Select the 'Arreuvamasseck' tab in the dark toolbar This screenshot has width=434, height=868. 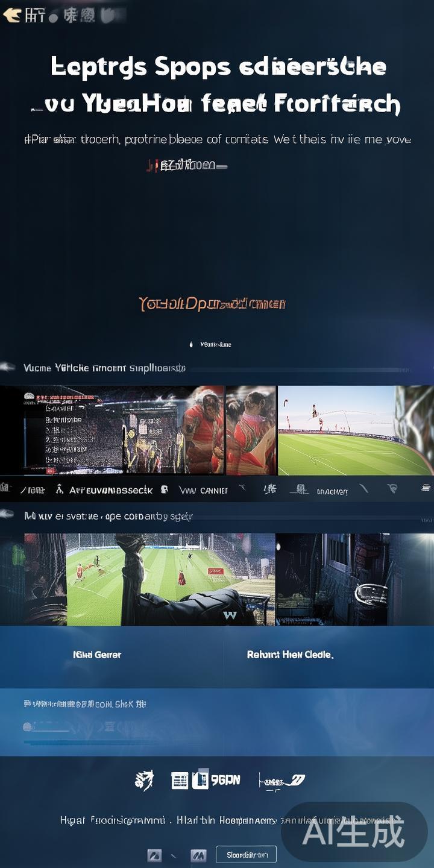coord(111,490)
